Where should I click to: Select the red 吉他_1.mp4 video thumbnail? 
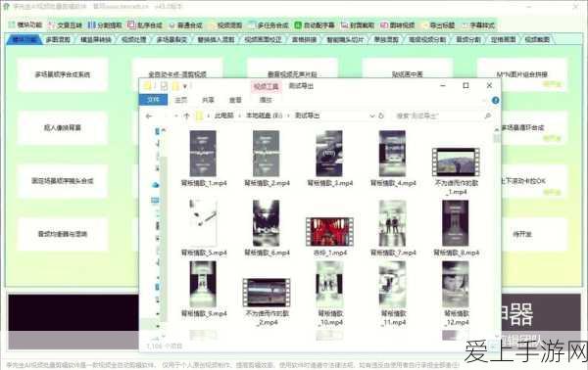pyautogui.click(x=329, y=231)
